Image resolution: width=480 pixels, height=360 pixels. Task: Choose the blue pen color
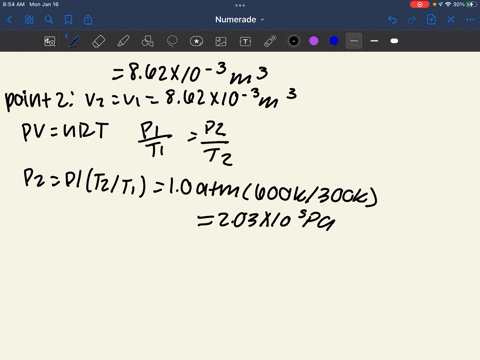[x=334, y=41]
